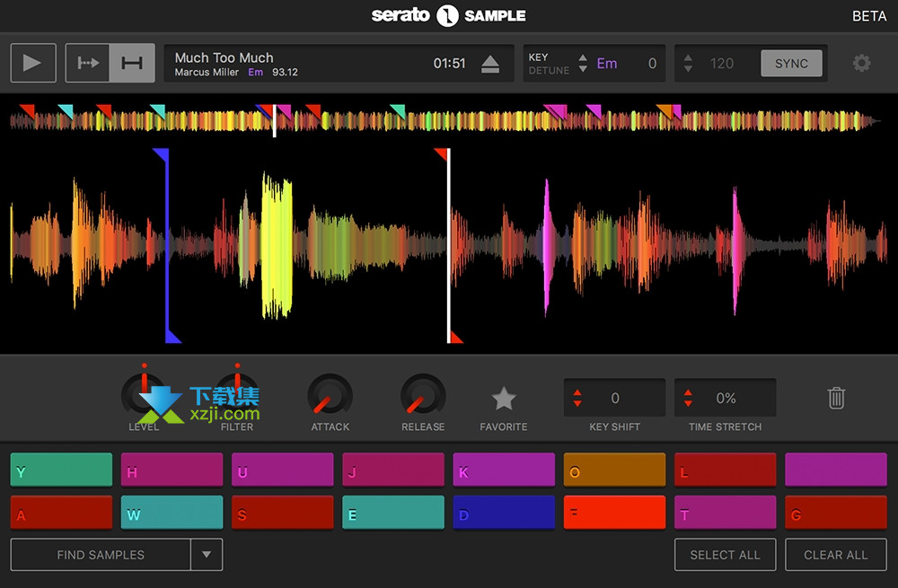
Task: Trigger the K pad
Action: click(x=504, y=470)
